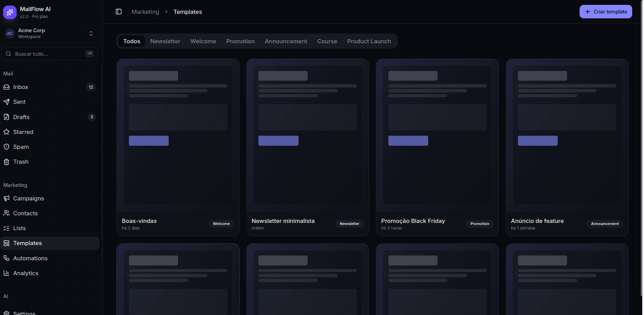Click the Automations workflow icon
This screenshot has height=315, width=644.
7,258
